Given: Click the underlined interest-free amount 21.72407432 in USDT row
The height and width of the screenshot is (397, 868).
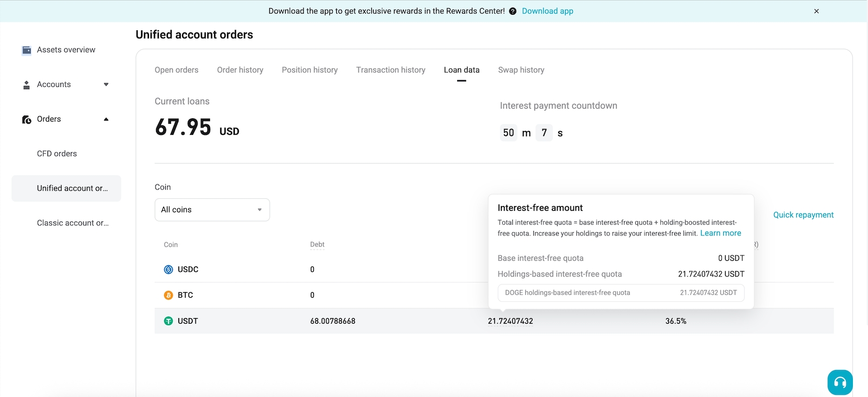Looking at the screenshot, I should click(x=510, y=321).
